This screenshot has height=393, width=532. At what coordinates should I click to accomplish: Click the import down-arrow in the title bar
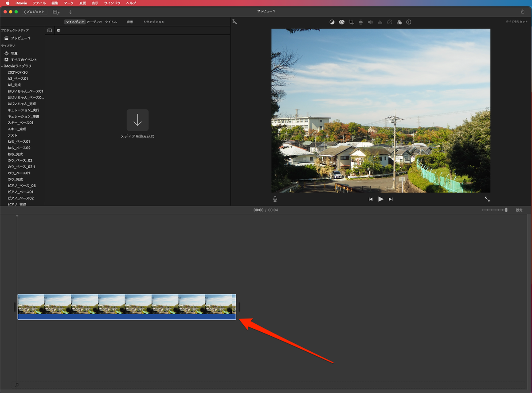pos(70,12)
